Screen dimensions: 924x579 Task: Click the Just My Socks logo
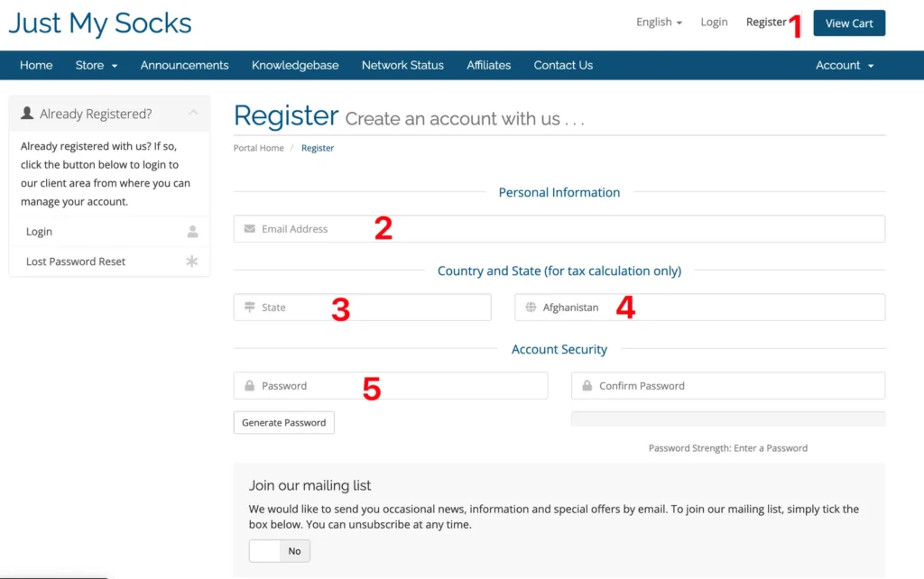(x=99, y=23)
